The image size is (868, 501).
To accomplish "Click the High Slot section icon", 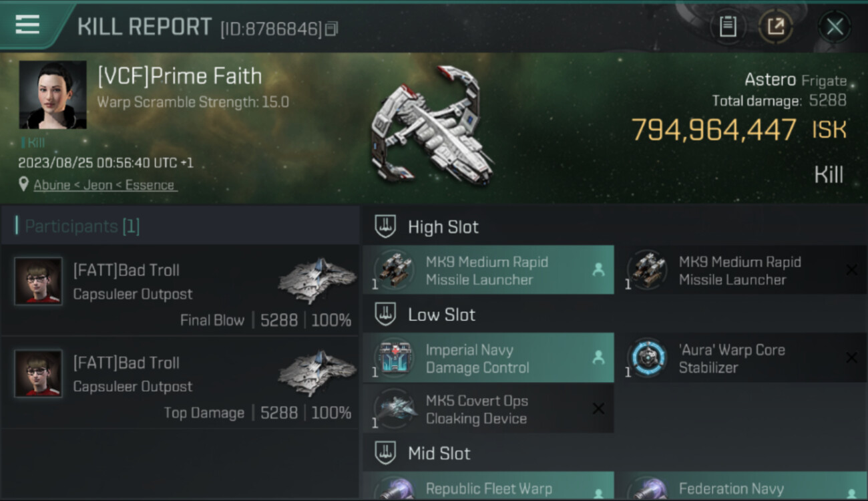I will click(x=385, y=226).
